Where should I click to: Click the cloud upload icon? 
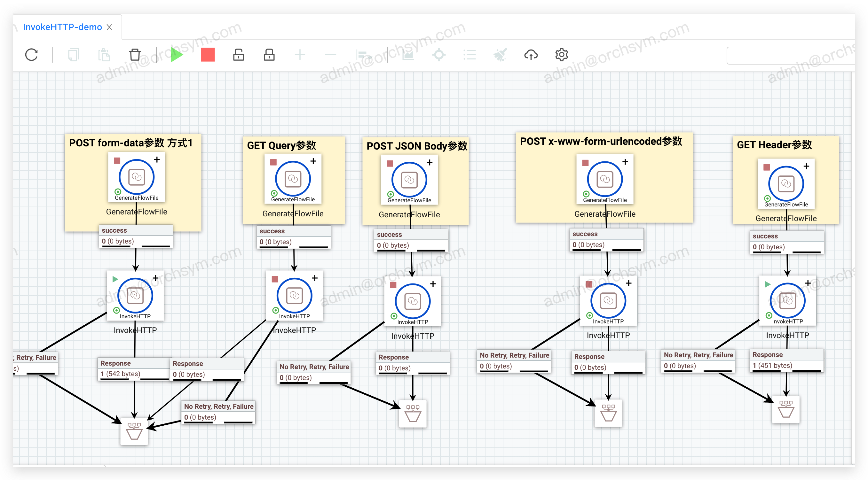531,55
